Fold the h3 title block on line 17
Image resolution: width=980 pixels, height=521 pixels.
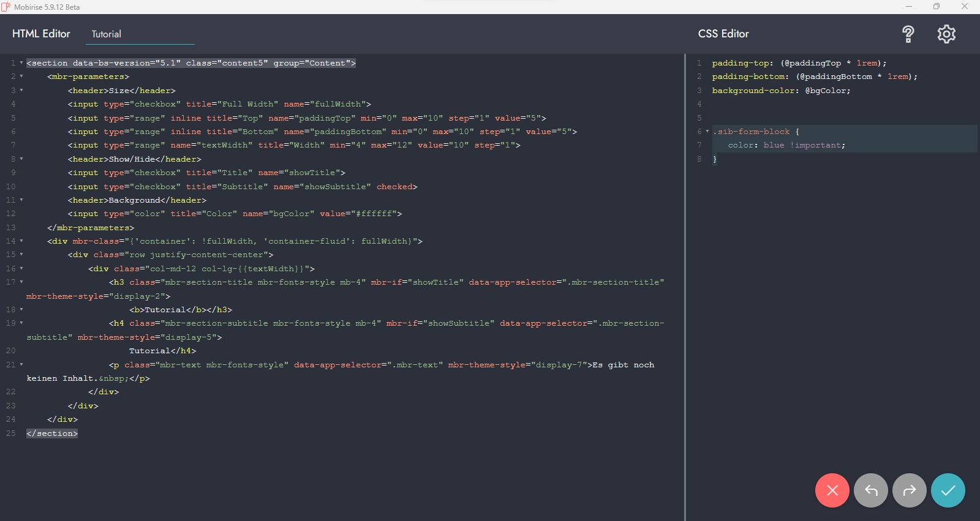[x=21, y=282]
